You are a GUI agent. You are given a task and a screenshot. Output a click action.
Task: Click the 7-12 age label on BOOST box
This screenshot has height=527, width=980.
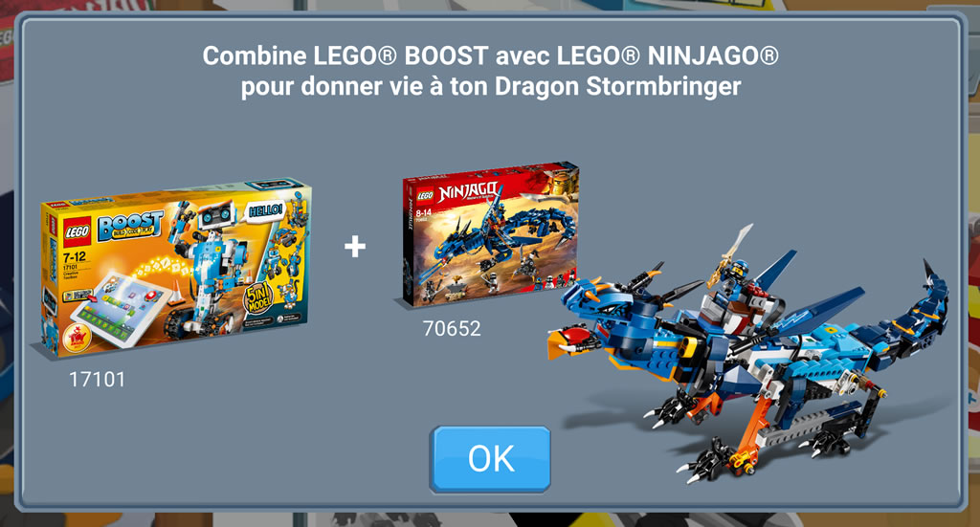tap(74, 256)
